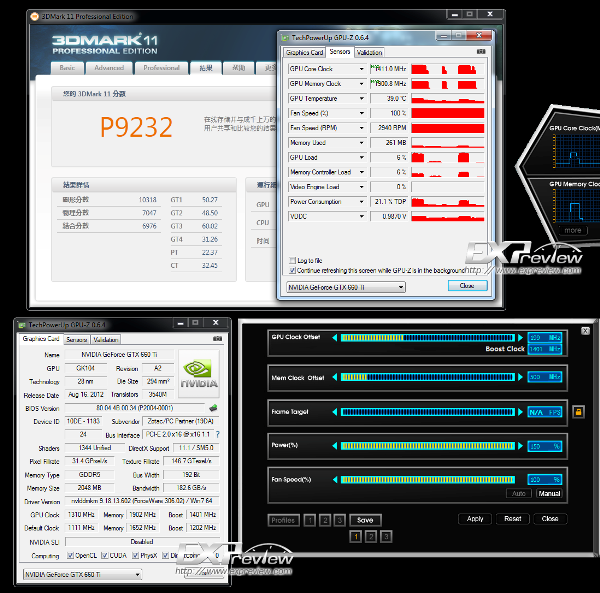Switch to Graphics Card tab in Sensors window

click(305, 52)
